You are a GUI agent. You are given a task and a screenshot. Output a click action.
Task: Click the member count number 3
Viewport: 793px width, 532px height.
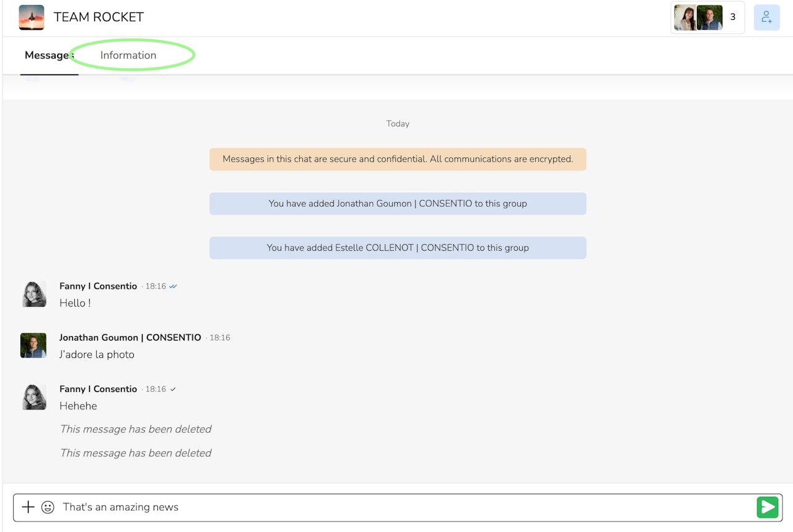click(733, 17)
